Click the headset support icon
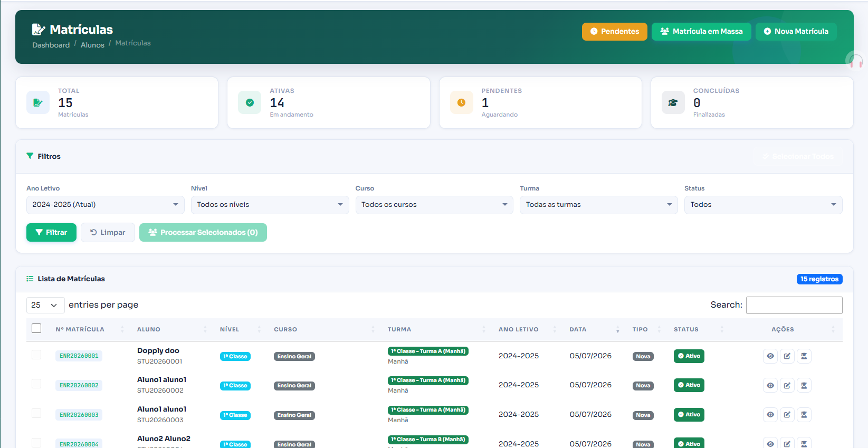The width and height of the screenshot is (868, 448). pos(856,61)
